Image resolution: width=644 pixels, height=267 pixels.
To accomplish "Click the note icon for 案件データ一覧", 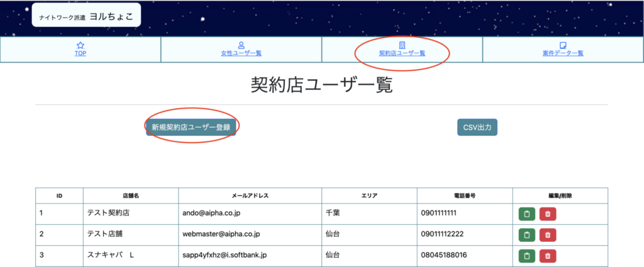I will pos(563,45).
